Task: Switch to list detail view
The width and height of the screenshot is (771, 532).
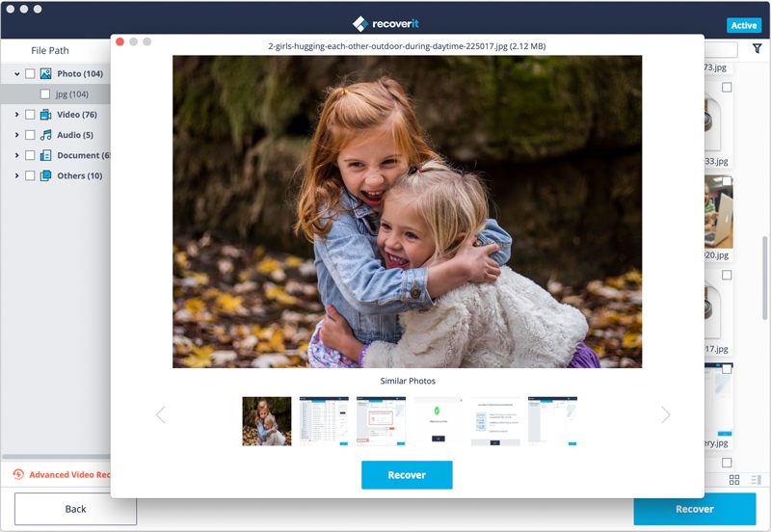Action: tap(756, 479)
